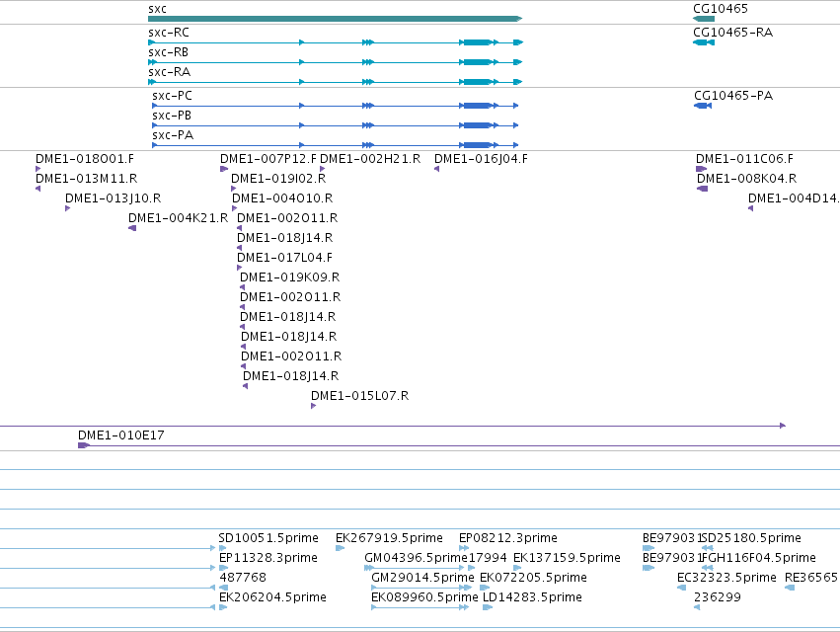Viewport: 840px width, 632px height.
Task: Click the EP08212.3prime EST label
Action: 508,538
